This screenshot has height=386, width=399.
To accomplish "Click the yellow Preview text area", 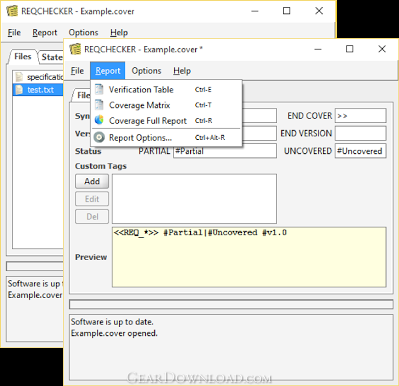I will click(249, 257).
